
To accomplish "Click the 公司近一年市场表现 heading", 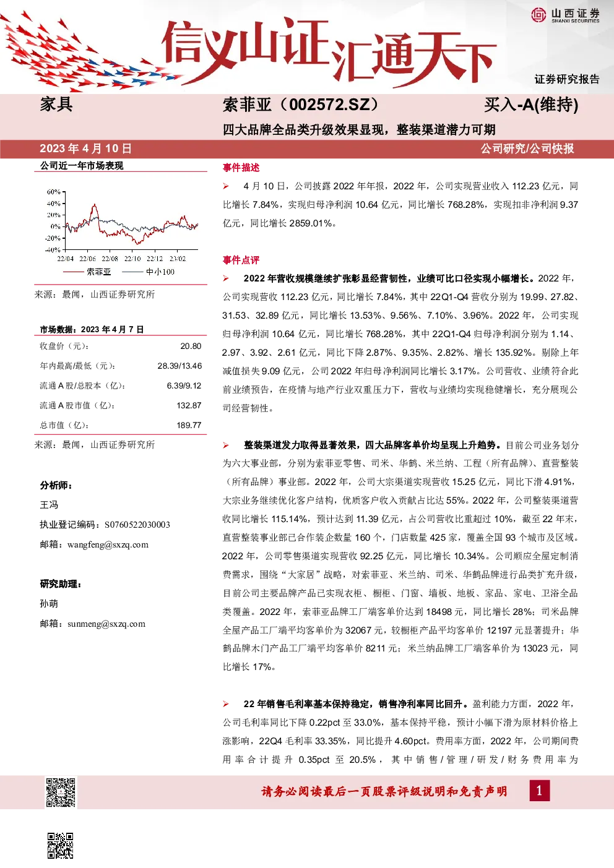I will tap(82, 166).
